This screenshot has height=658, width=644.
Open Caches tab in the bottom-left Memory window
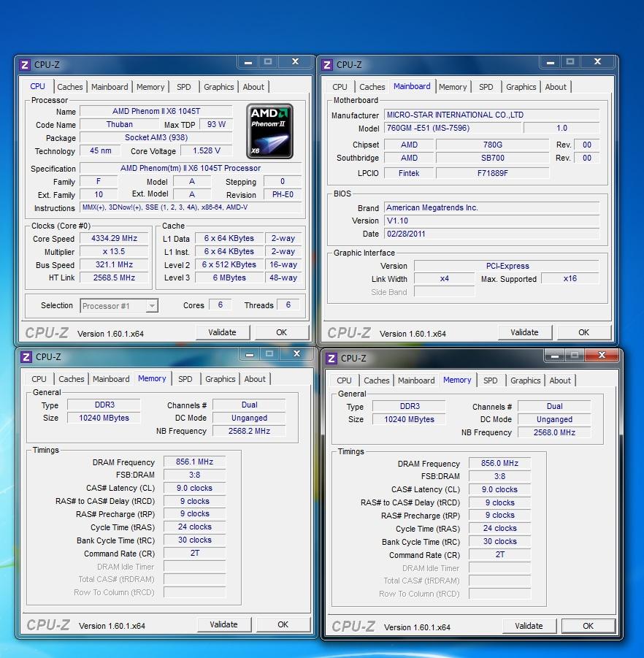[x=71, y=379]
